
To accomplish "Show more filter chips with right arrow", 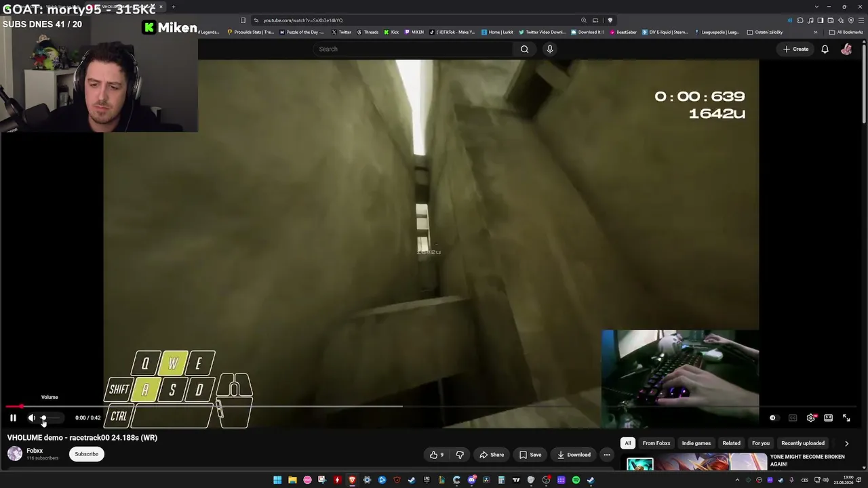I will (x=846, y=443).
